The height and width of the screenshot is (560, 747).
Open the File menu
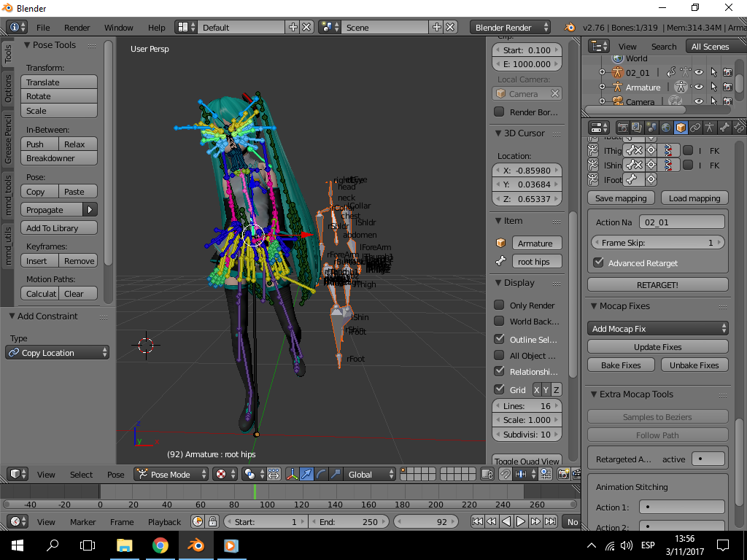[x=43, y=28]
